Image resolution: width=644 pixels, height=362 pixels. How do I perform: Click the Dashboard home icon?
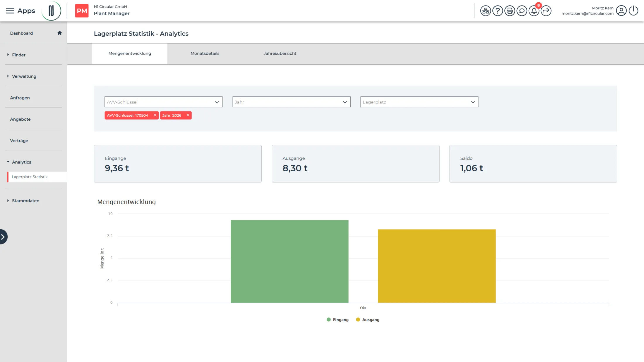click(60, 33)
